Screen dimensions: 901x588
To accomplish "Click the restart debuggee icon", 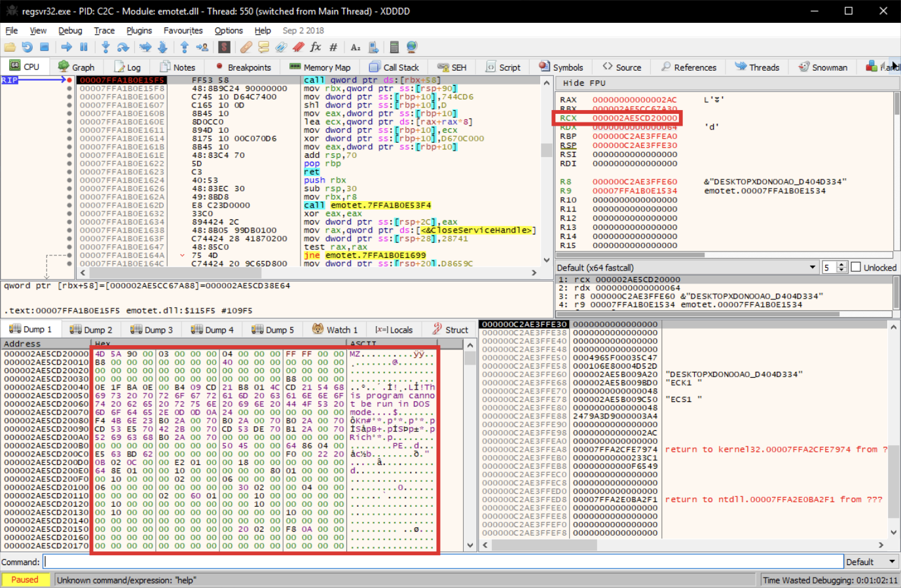I will [x=27, y=47].
